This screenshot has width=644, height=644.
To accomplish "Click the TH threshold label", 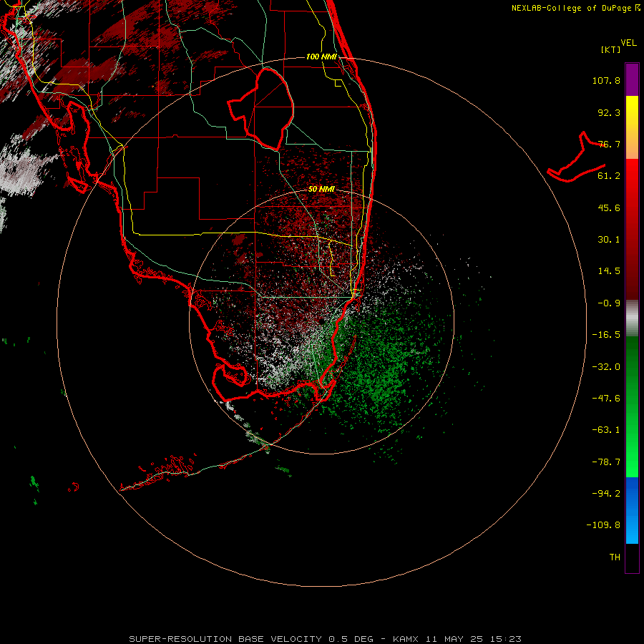I will point(615,557).
